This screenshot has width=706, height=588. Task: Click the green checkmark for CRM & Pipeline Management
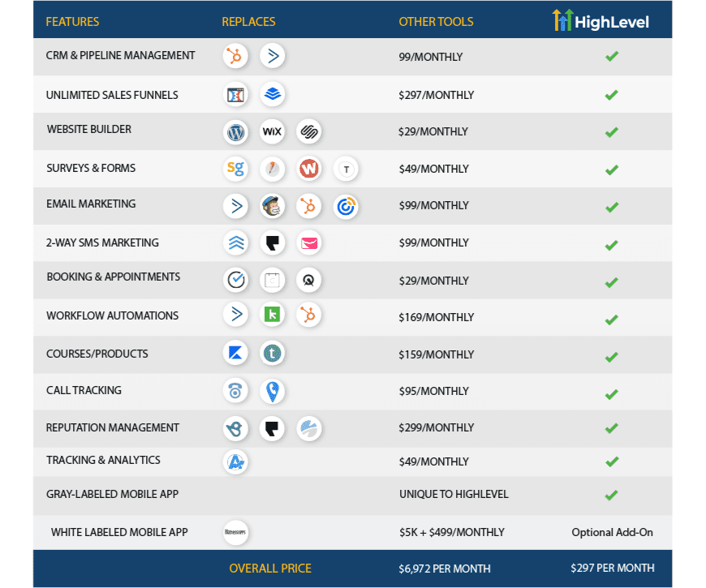click(611, 56)
